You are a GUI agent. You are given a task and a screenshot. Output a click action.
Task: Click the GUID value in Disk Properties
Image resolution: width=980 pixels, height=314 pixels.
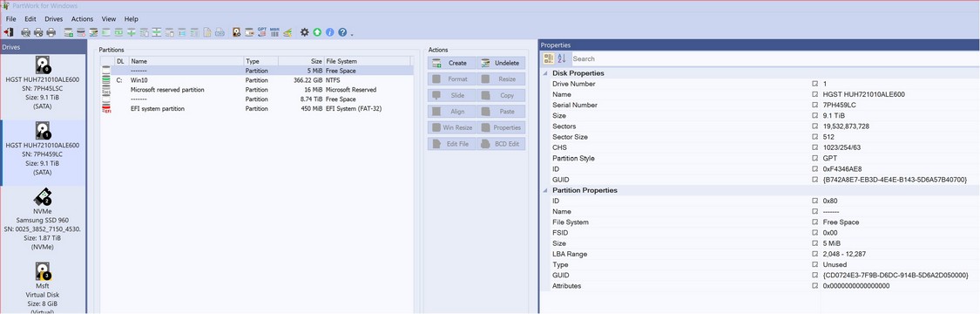pos(896,180)
